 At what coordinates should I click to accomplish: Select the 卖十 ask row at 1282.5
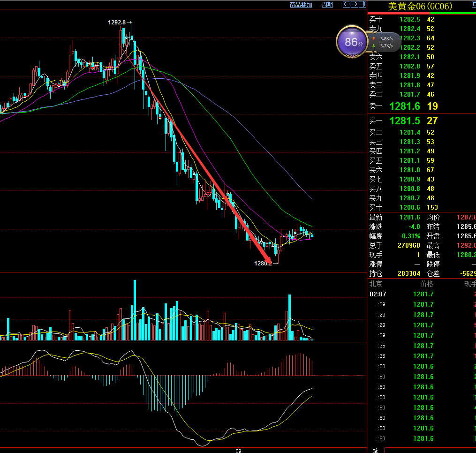422,19
